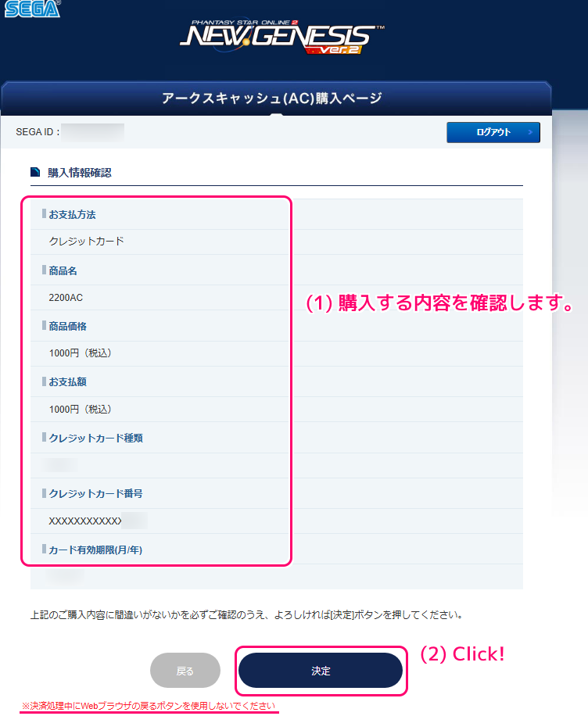Click the masked XXXXXXXXXXXX card number
This screenshot has width=588, height=716.
coord(85,521)
